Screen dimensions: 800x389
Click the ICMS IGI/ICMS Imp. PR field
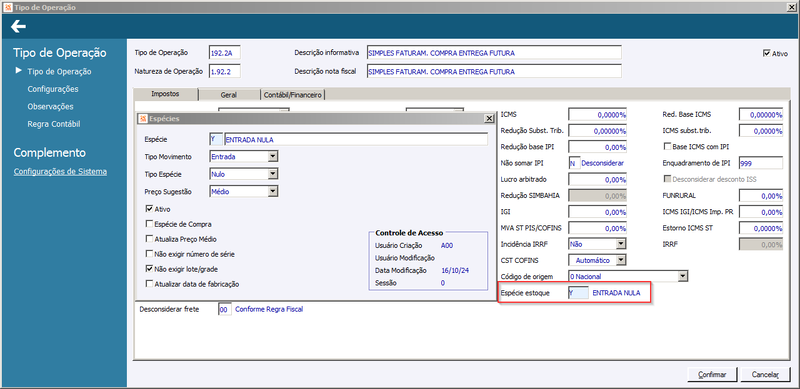click(x=761, y=212)
